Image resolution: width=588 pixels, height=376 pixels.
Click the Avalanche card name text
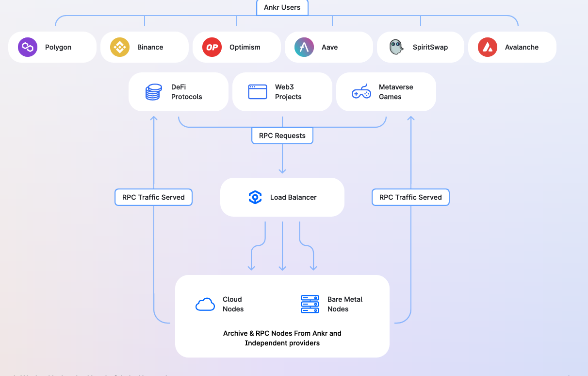[x=522, y=47]
